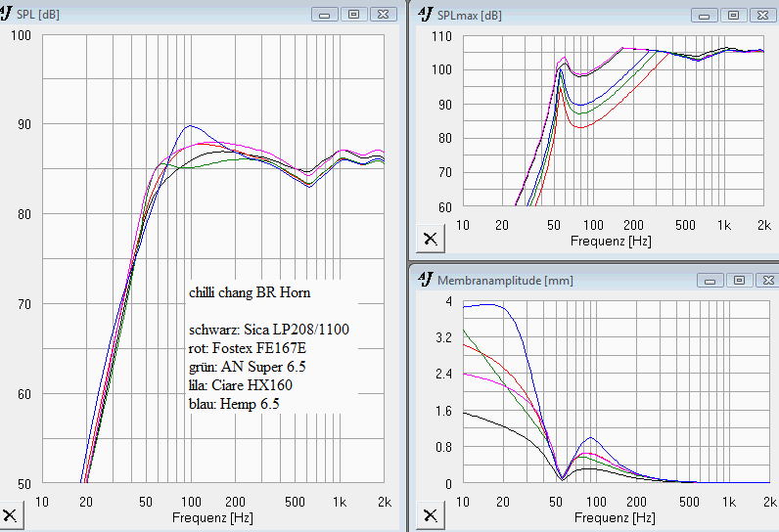
Task: Select the SPL [dB] title bar
Action: tap(166, 15)
